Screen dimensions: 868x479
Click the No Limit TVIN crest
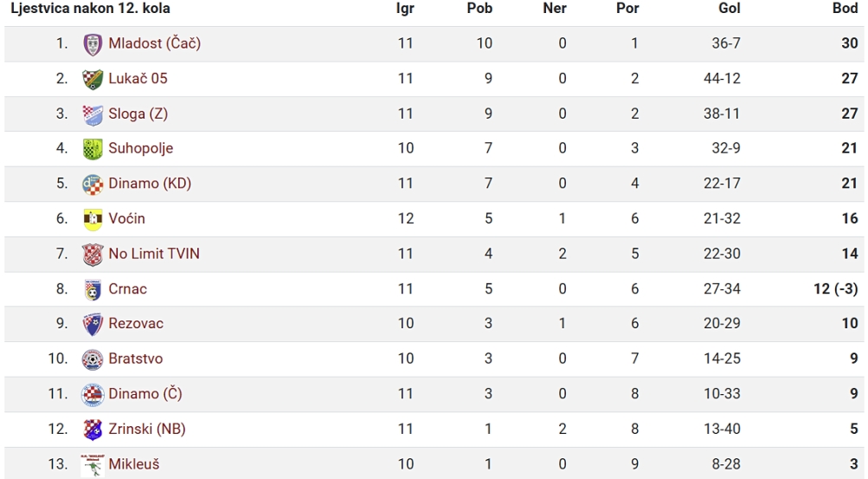click(93, 254)
